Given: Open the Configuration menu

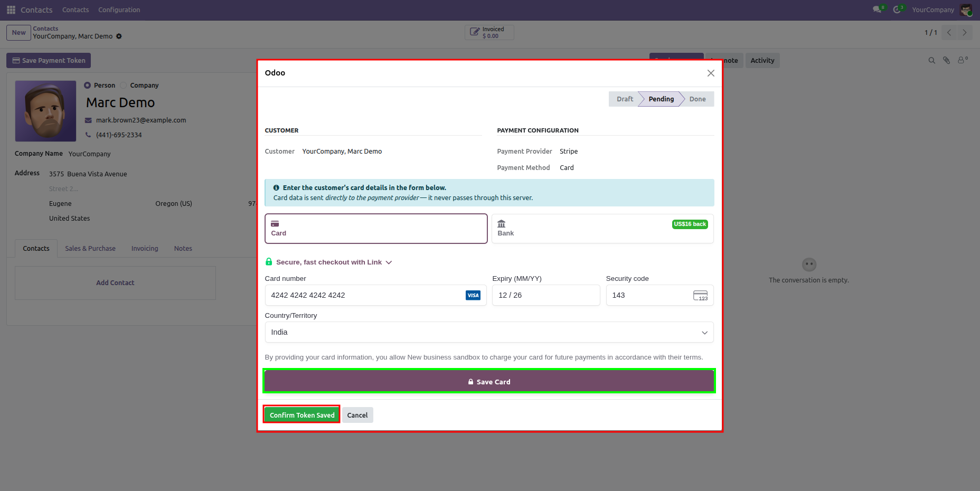Looking at the screenshot, I should point(119,10).
